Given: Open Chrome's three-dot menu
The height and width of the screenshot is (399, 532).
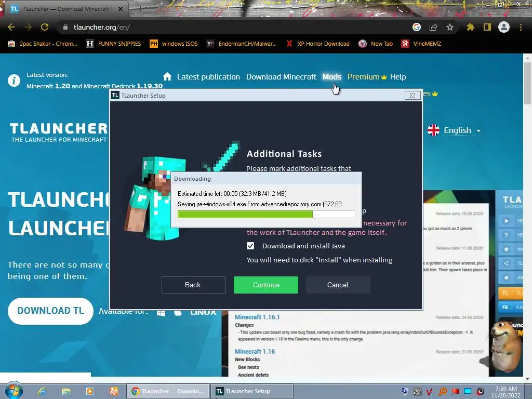Looking at the screenshot, I should pos(521,27).
